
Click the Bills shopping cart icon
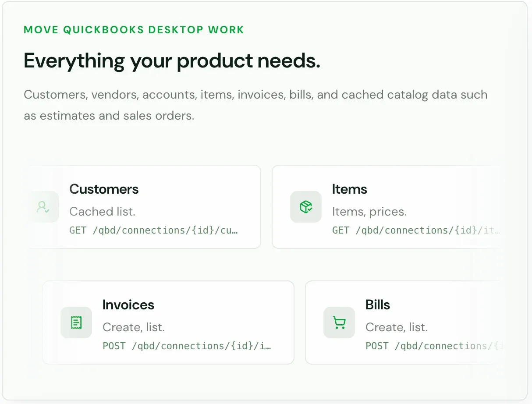coord(339,322)
